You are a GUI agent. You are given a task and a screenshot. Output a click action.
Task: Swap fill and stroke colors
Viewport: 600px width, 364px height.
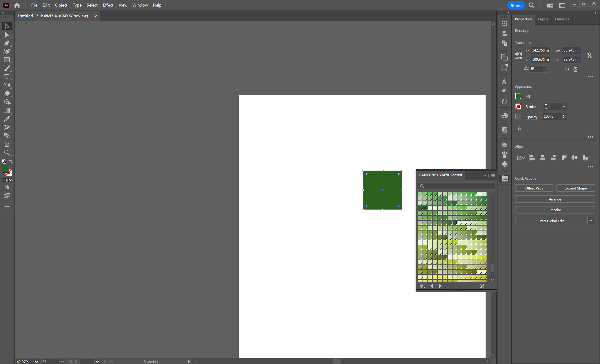coord(11,162)
